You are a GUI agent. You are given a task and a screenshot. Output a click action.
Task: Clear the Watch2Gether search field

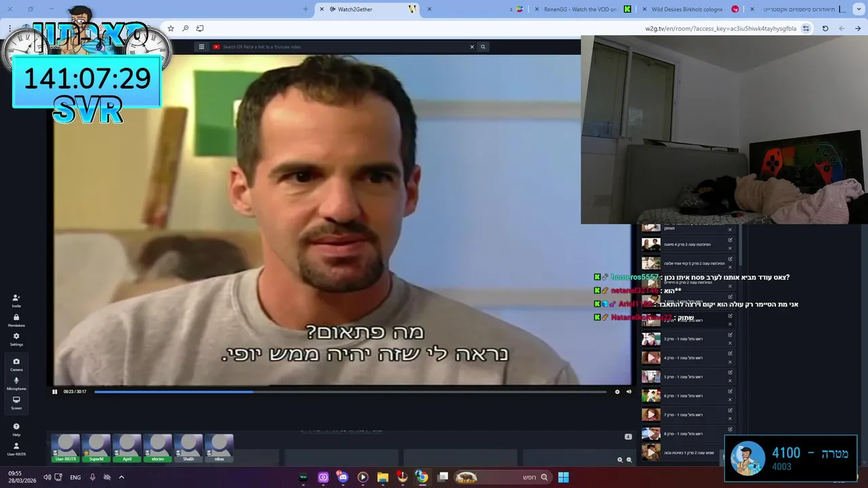click(x=472, y=47)
